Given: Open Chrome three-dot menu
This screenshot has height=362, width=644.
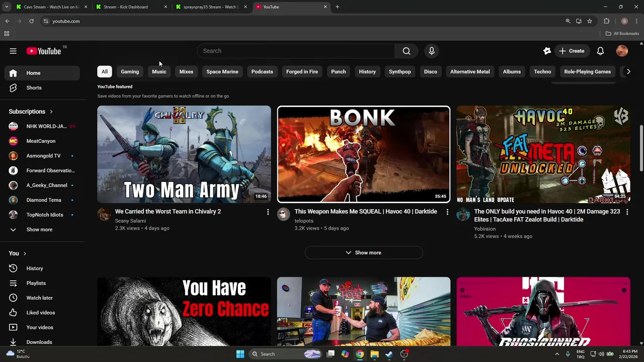Looking at the screenshot, I should click(x=637, y=21).
